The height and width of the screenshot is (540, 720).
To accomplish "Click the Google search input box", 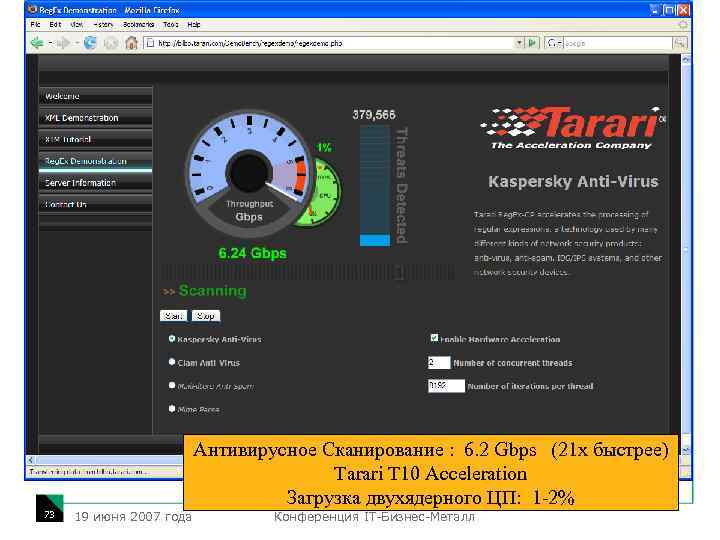I will coord(618,43).
